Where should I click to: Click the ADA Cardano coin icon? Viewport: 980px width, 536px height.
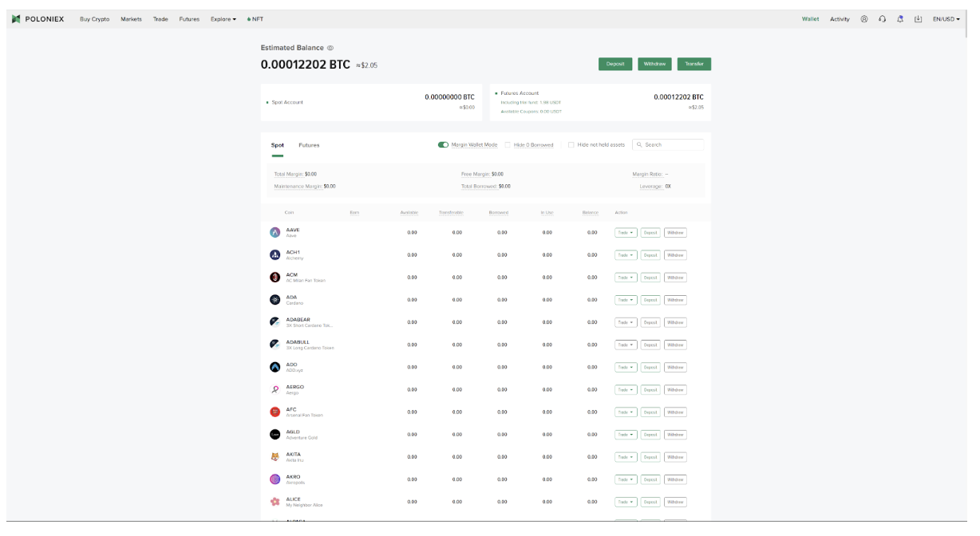coord(275,300)
